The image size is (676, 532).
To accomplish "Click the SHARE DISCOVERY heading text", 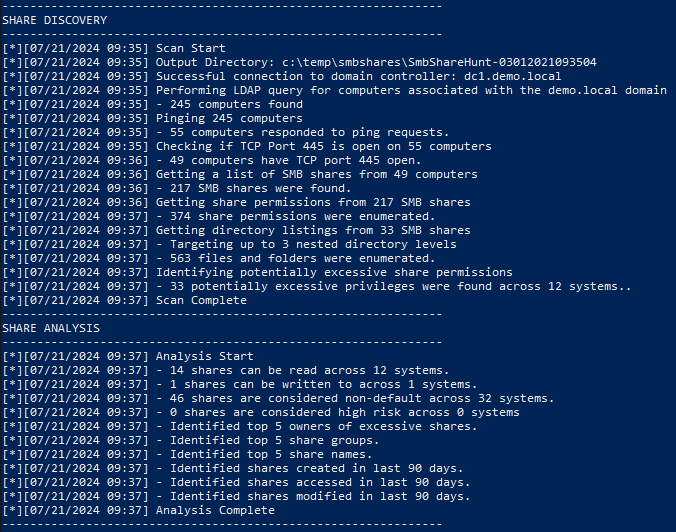I will [x=54, y=20].
